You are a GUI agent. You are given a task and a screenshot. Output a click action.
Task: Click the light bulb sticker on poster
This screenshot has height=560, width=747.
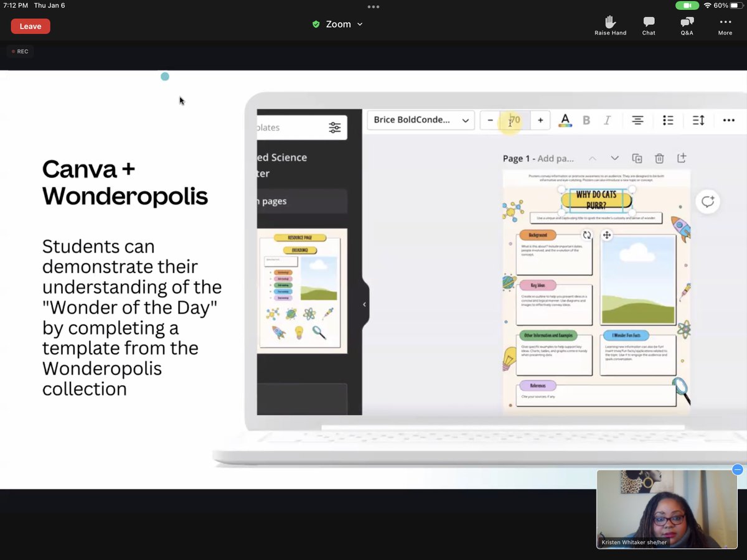(x=509, y=358)
